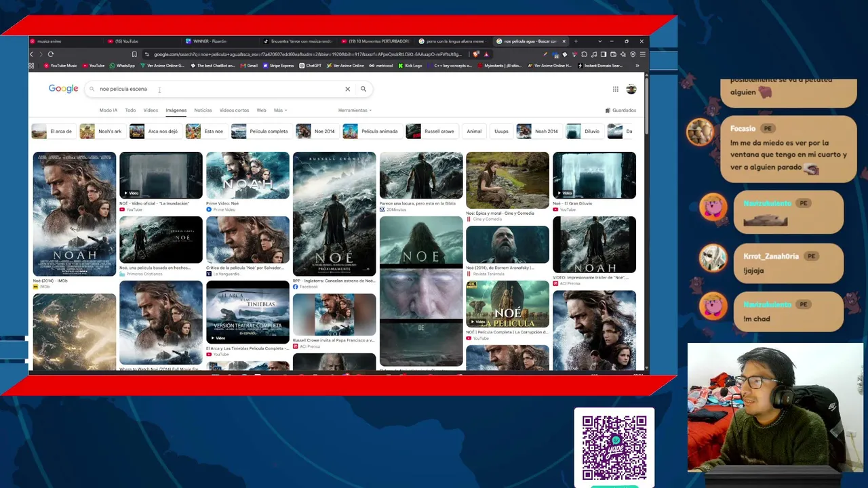Image resolution: width=868 pixels, height=488 pixels.
Task: Open the Google account avatar
Action: pyautogui.click(x=631, y=89)
